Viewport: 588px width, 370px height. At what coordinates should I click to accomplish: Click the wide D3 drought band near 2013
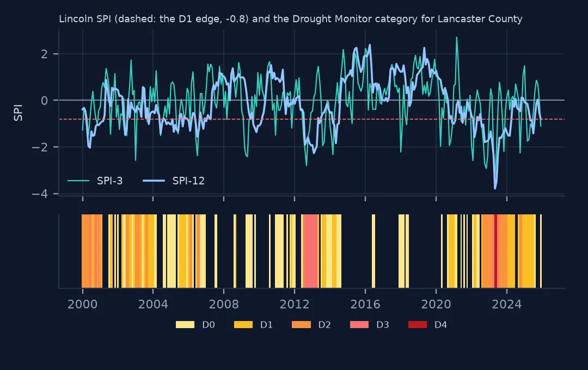310,251
